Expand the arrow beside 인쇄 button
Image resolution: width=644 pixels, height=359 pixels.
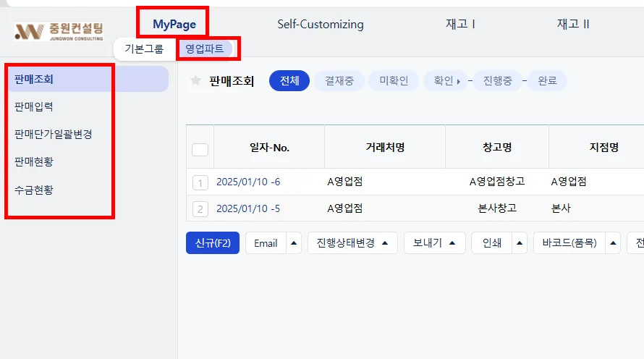(x=519, y=242)
